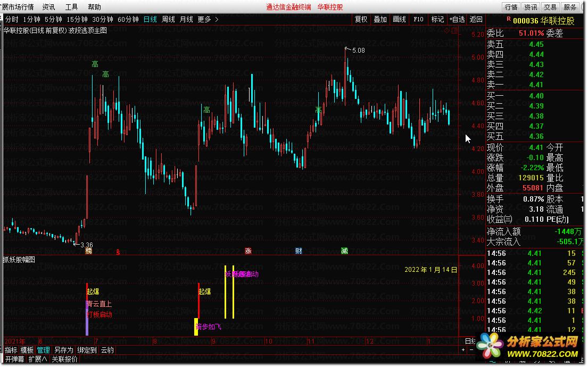Open the 模板 template tab

coord(27,350)
